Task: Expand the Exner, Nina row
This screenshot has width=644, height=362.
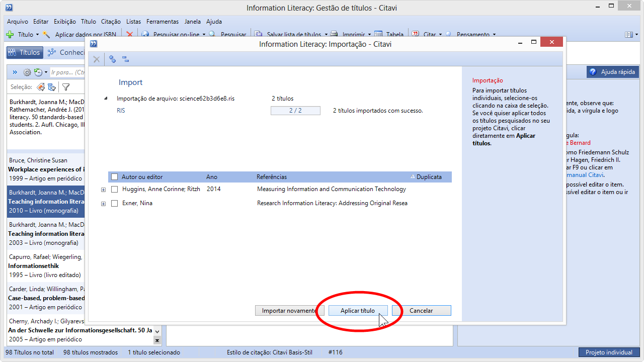Action: pos(103,204)
